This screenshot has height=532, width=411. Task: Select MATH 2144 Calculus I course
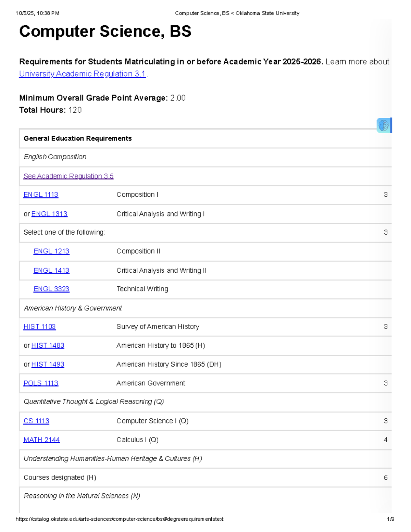coord(42,440)
